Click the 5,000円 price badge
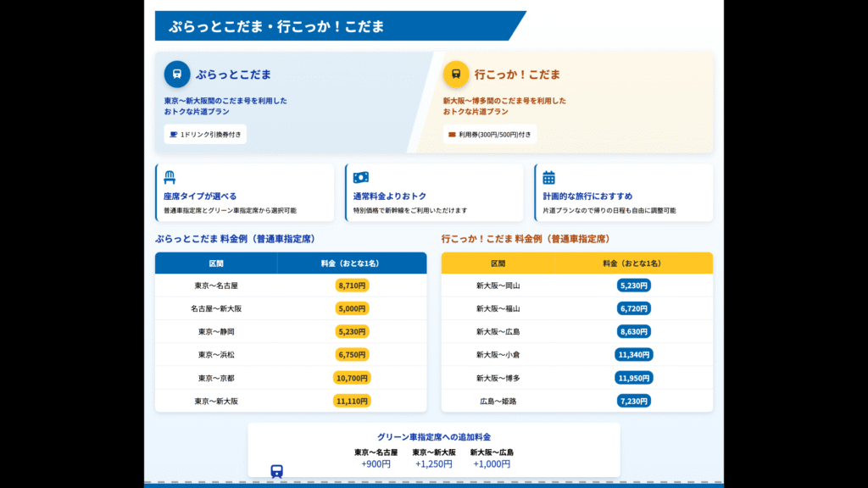Viewport: 868px width, 488px height. coord(352,308)
